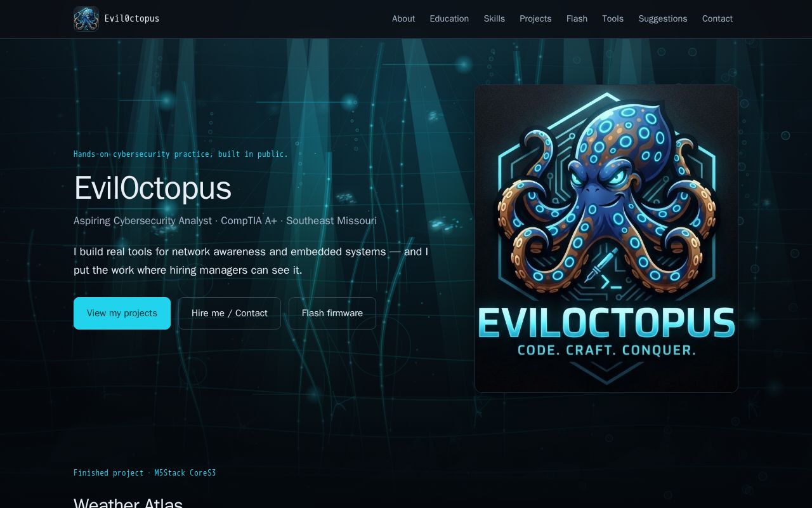Click the tagline 'Hands-on cybersecurity practice, built in public.'
Viewport: 812px width, 508px height.
pos(181,154)
